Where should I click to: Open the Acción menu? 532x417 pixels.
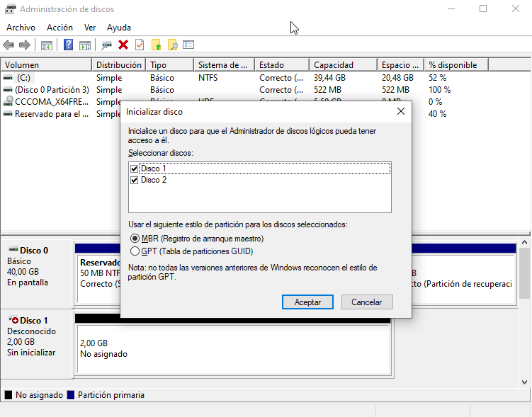[x=60, y=28]
